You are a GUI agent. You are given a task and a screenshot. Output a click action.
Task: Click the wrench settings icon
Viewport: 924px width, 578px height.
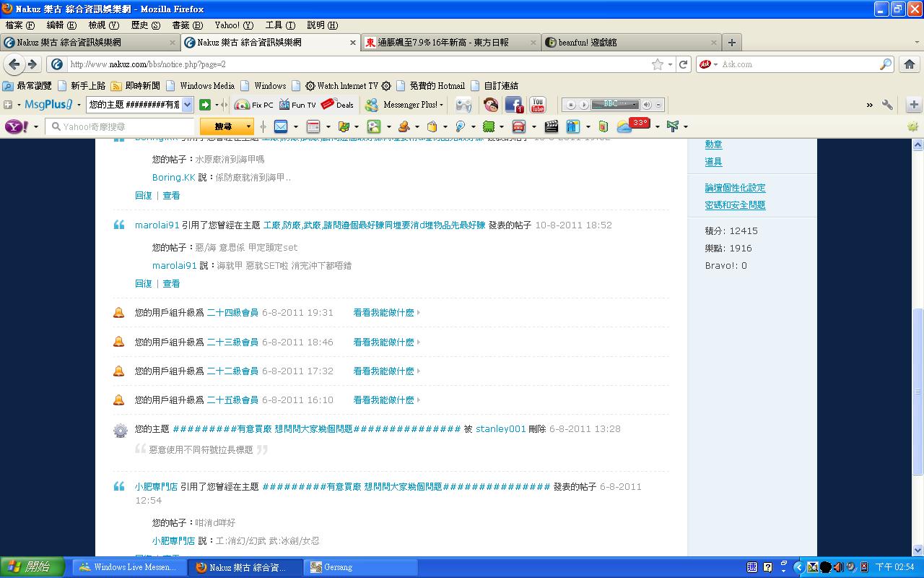pyautogui.click(x=887, y=105)
